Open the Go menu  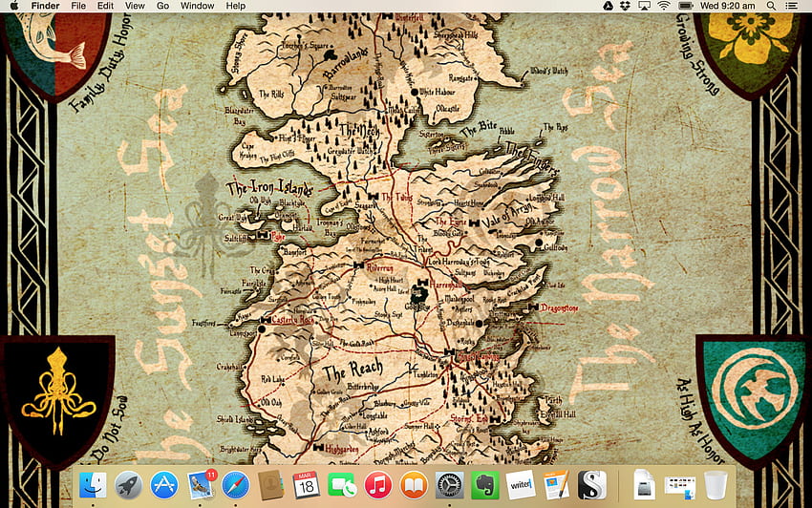(x=162, y=6)
